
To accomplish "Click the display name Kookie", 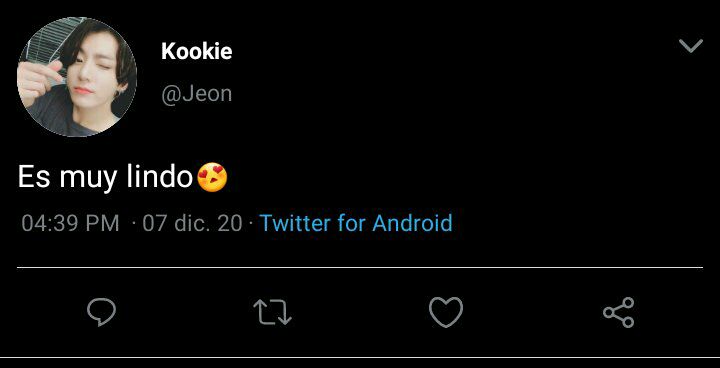I will 197,51.
